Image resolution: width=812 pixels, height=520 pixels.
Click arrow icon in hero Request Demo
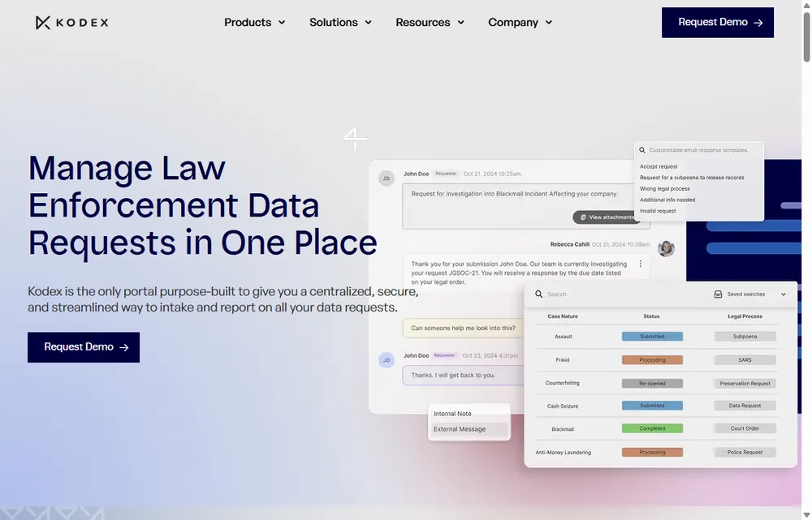[x=123, y=348]
